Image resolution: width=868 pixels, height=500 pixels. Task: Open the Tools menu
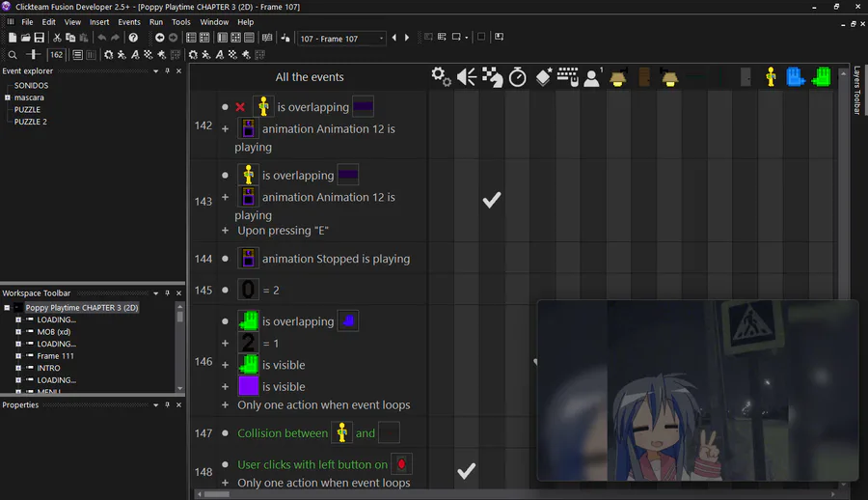pos(181,22)
